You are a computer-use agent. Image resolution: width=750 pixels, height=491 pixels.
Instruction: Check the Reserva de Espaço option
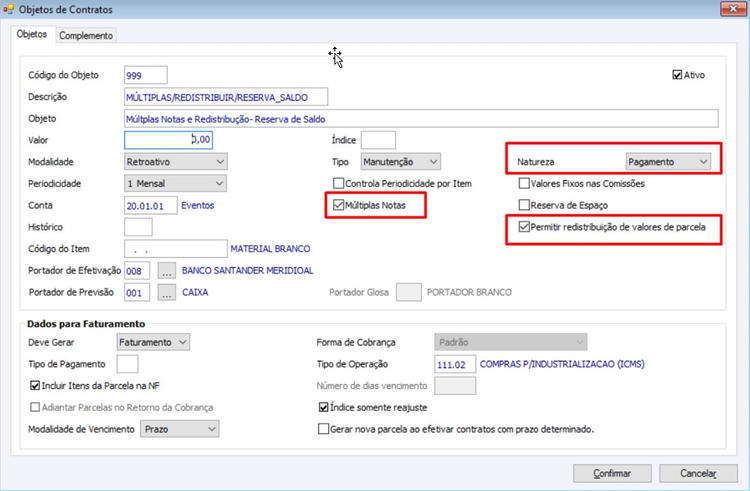click(x=524, y=205)
